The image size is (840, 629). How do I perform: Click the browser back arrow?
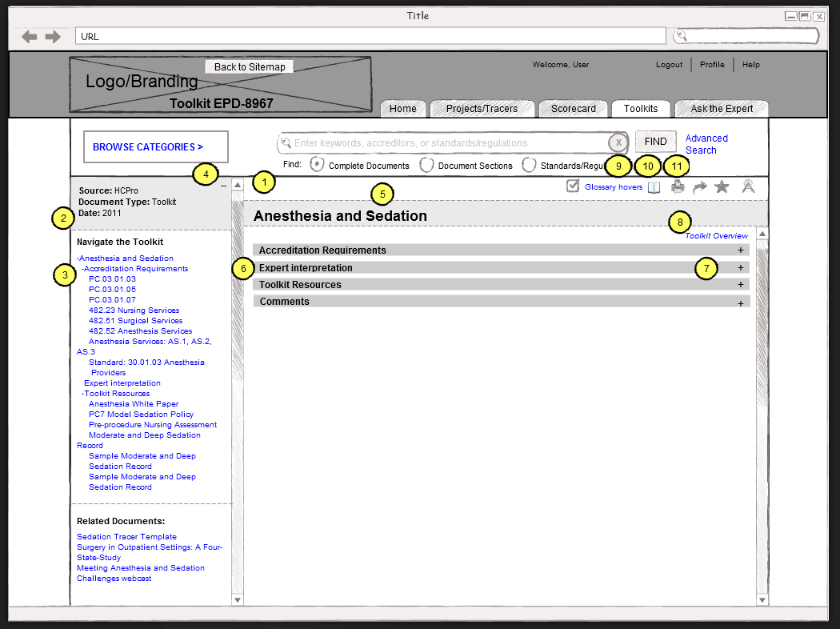(29, 37)
